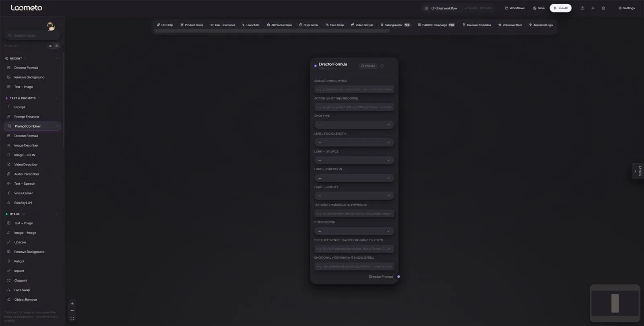This screenshot has height=326, width=644.
Task: Click the trash icon to clear canvas
Action: tap(603, 8)
